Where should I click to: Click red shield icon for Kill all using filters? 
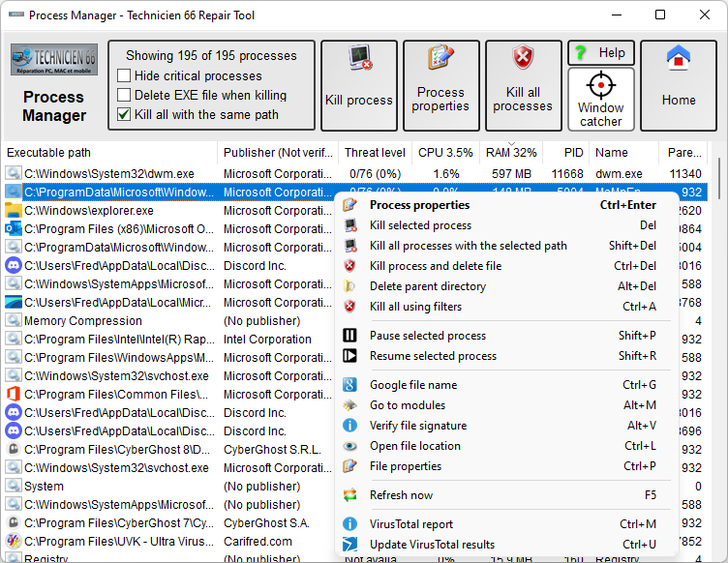(349, 307)
